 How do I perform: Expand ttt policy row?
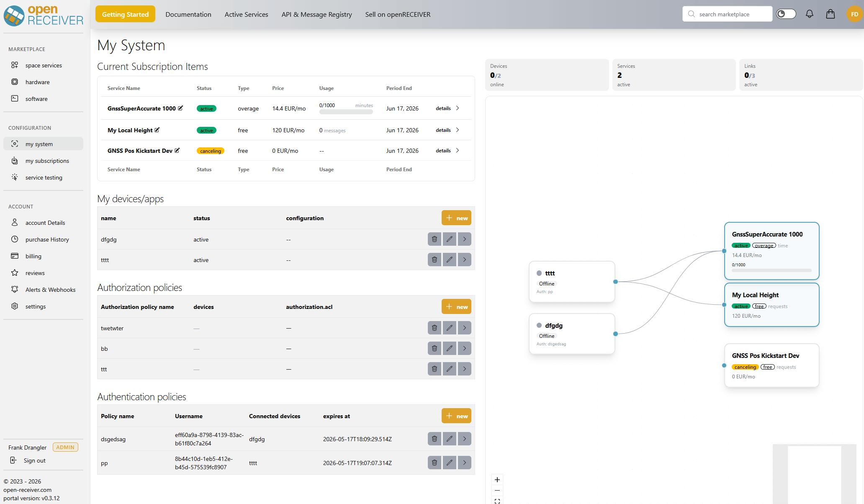pos(465,369)
